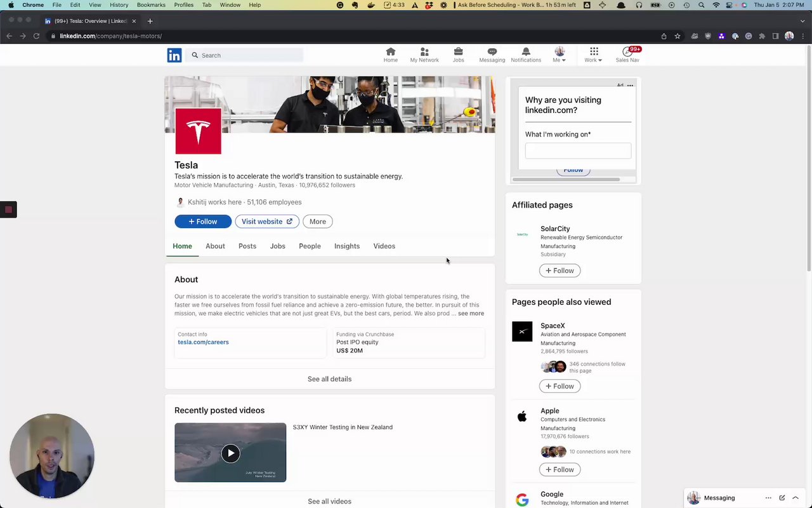812x508 pixels.
Task: Click the menu bar date and time
Action: (x=778, y=5)
